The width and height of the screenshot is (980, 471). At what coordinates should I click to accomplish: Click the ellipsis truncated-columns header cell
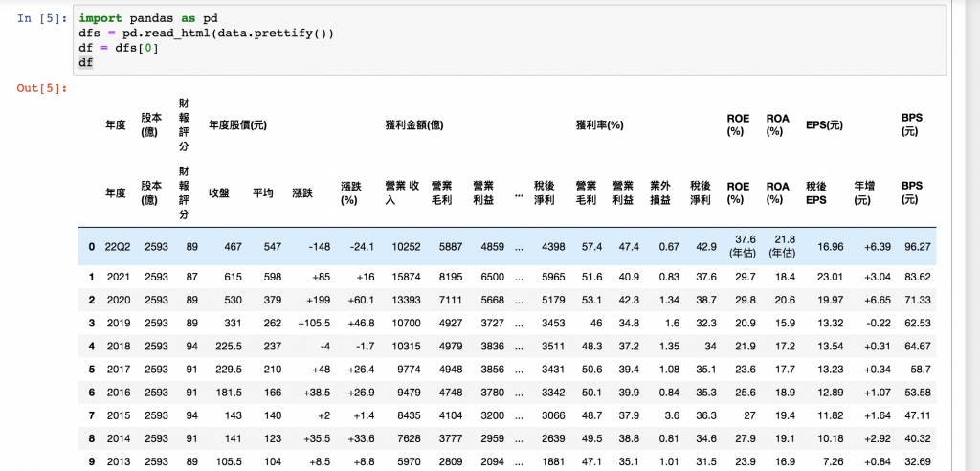pyautogui.click(x=519, y=193)
